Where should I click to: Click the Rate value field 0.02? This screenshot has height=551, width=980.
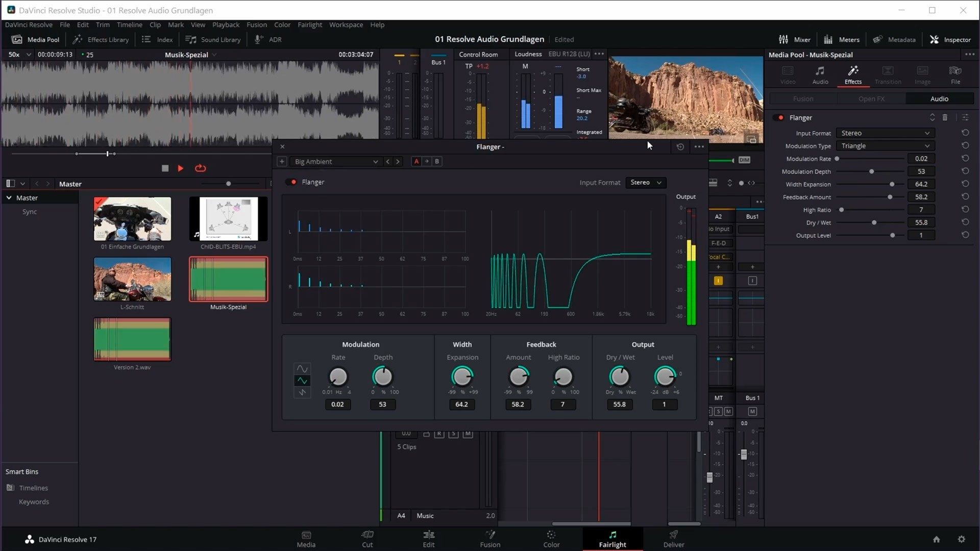337,404
